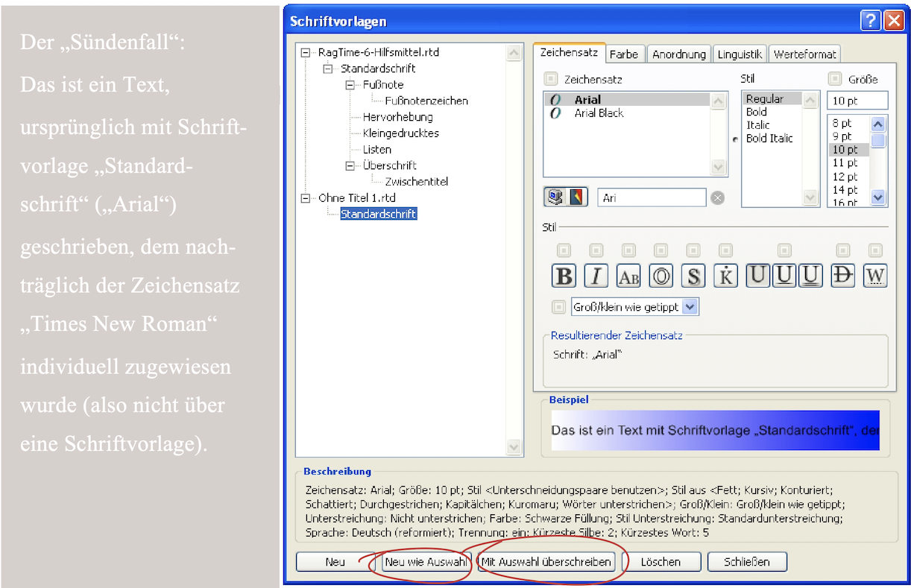Toggle the word underline (W) icon
Viewport: 911px width, 588px height.
(x=875, y=276)
